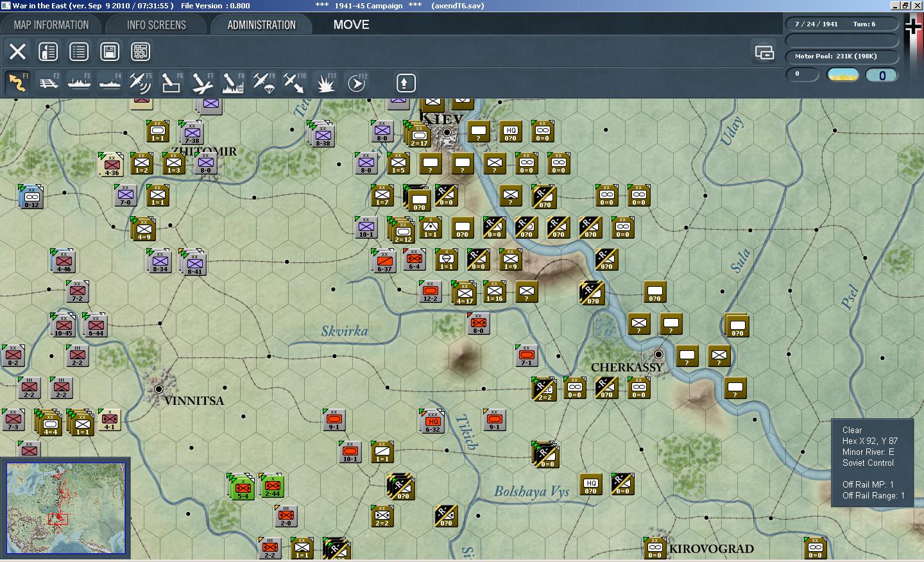Switch to the MAP INFORMATION tab

pyautogui.click(x=51, y=25)
